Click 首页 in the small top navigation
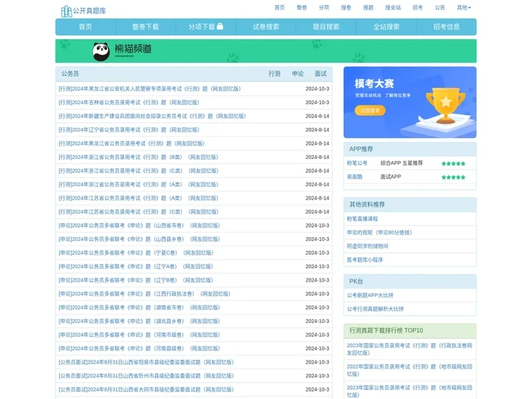Screen dimensions: 532x399 click(279, 7)
